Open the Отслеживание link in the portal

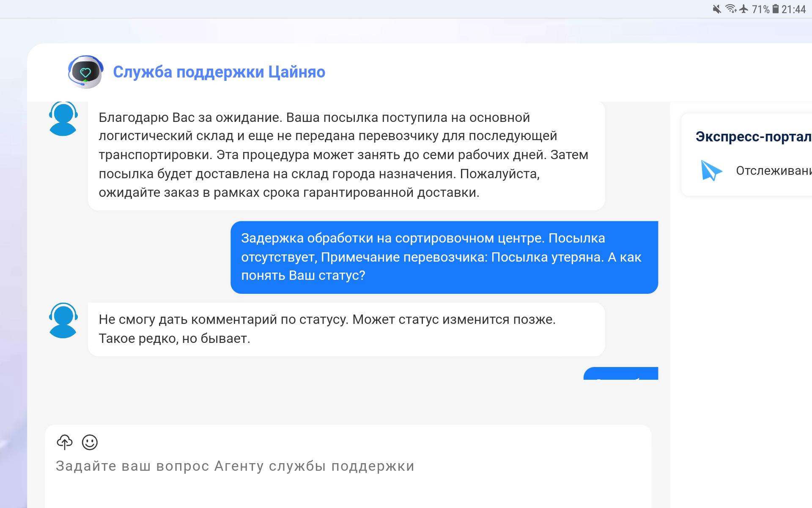[x=773, y=171]
